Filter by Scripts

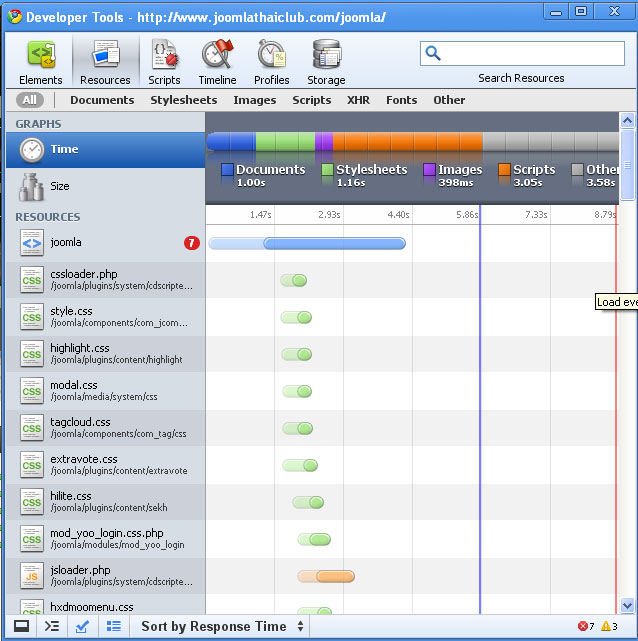pos(311,100)
